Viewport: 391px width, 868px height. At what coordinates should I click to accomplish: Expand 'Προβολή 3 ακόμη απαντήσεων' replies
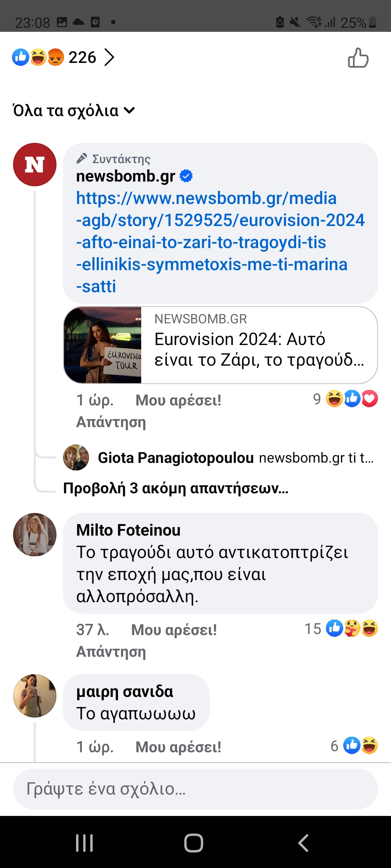(x=176, y=488)
